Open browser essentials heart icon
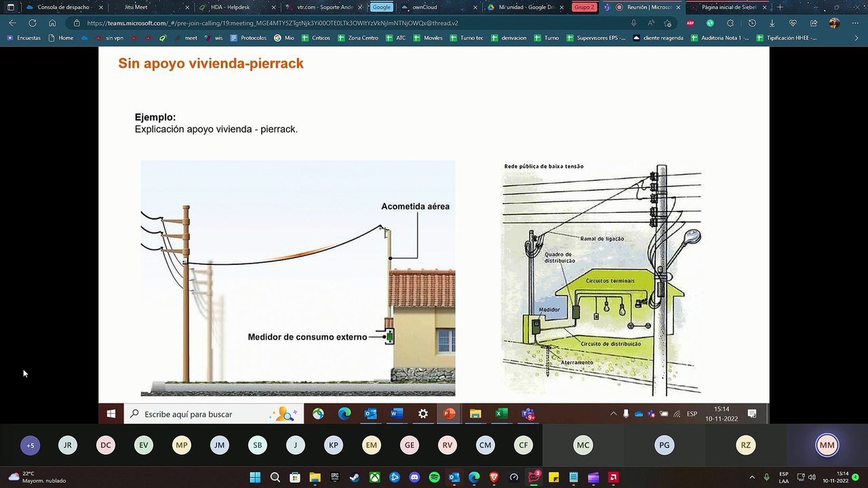 click(793, 23)
